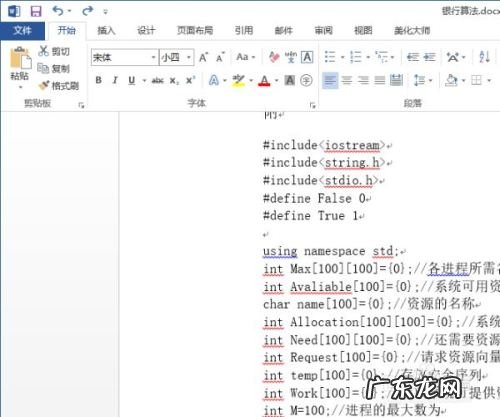This screenshot has width=500, height=417.
Task: Toggle subscript formatting
Action: (x=174, y=81)
